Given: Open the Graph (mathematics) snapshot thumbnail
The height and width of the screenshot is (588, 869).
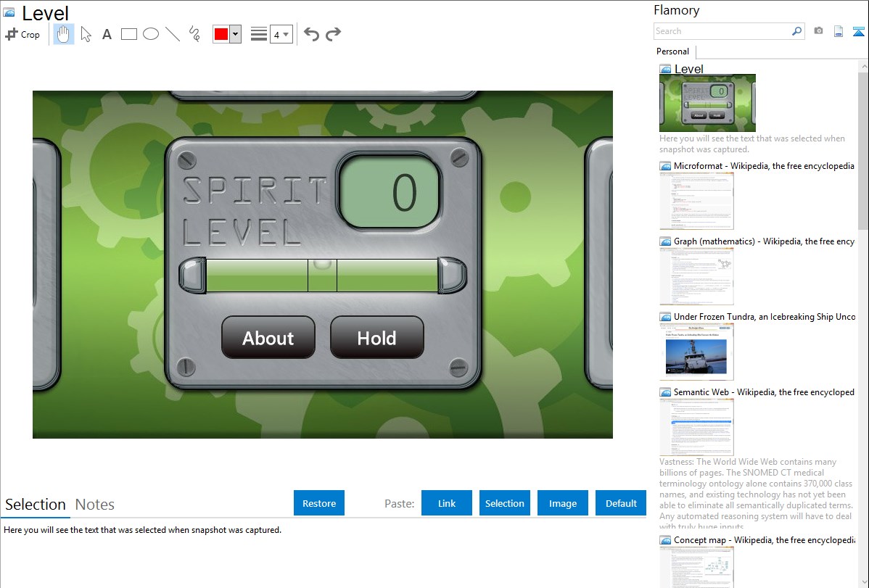Looking at the screenshot, I should click(x=696, y=276).
